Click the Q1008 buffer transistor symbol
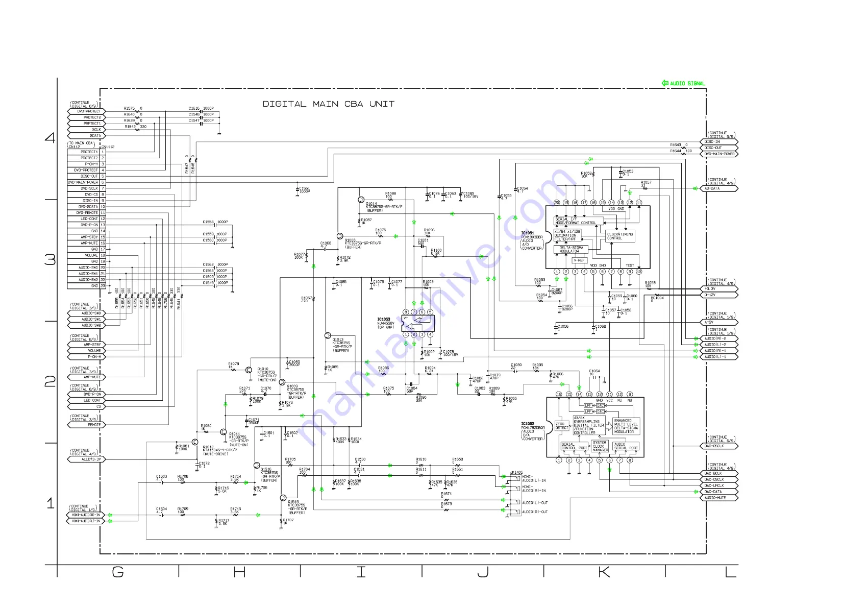Screen dimensions: 868x608 pos(339,236)
